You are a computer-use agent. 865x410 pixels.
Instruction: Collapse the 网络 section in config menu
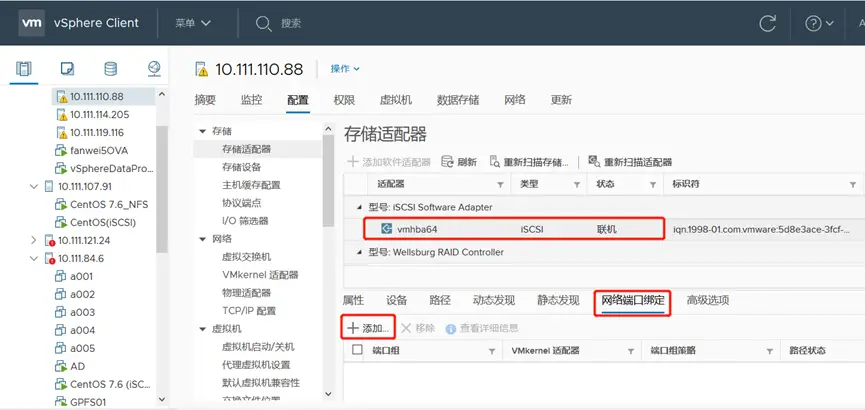click(x=202, y=239)
